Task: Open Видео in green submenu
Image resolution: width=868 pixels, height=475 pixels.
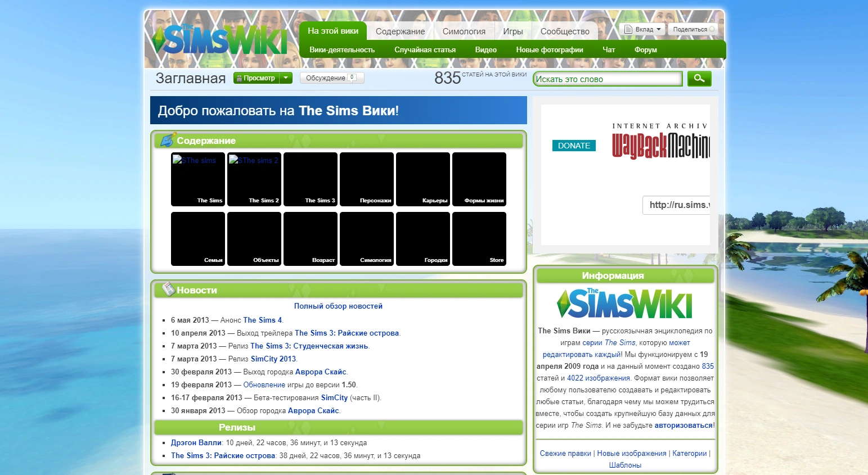Action: [x=485, y=49]
